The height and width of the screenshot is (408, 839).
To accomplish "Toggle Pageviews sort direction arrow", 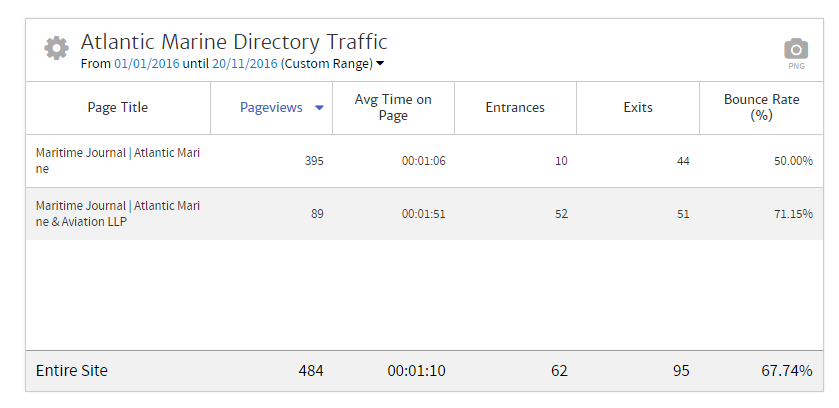I will point(319,108).
